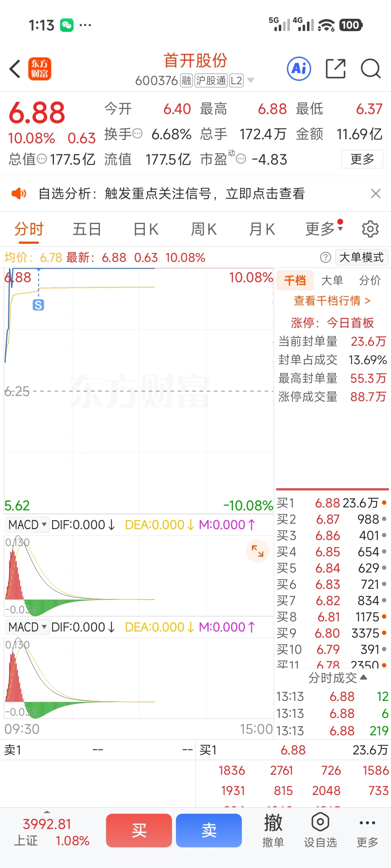391x868 pixels.
Task: Tap the S marker on the chart
Action: pyautogui.click(x=38, y=305)
